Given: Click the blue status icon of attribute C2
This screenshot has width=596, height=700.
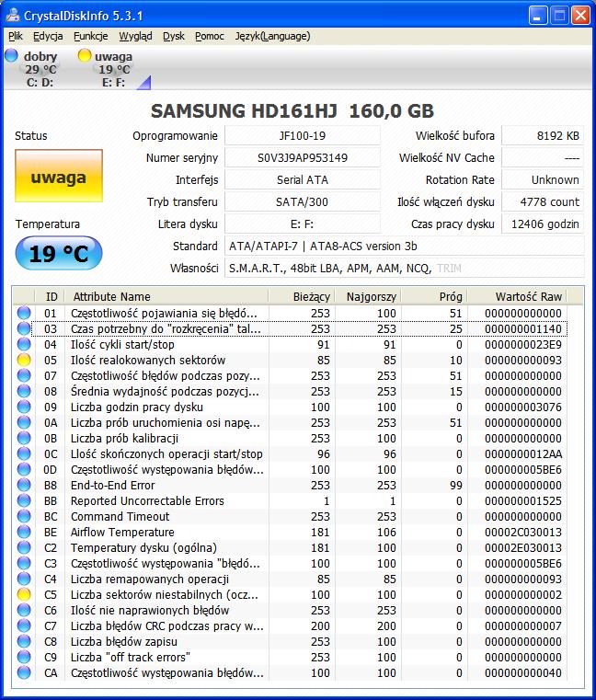Looking at the screenshot, I should coord(24,547).
